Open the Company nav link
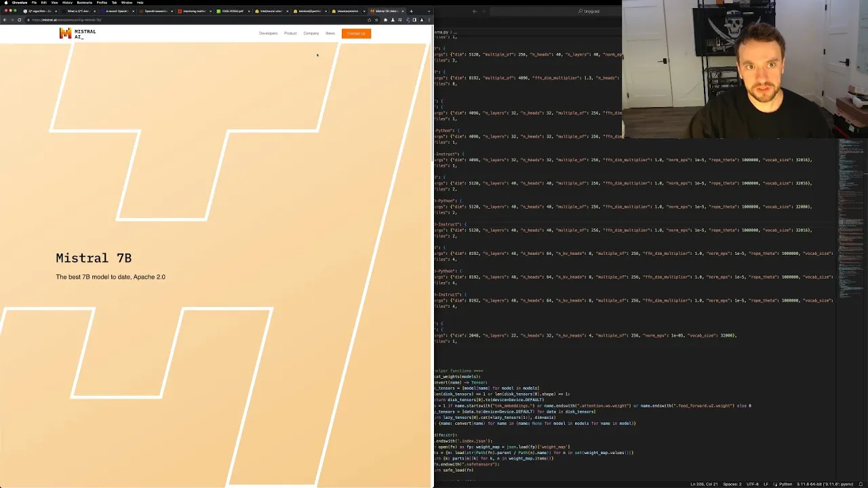868x488 pixels. coord(311,33)
